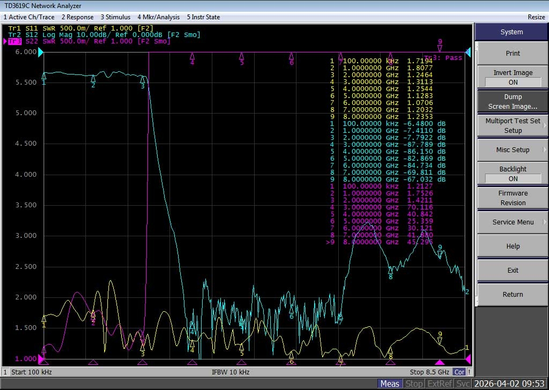Expand the Service Menu submenu
Image resolution: width=549 pixels, height=390 pixels.
pyautogui.click(x=513, y=222)
